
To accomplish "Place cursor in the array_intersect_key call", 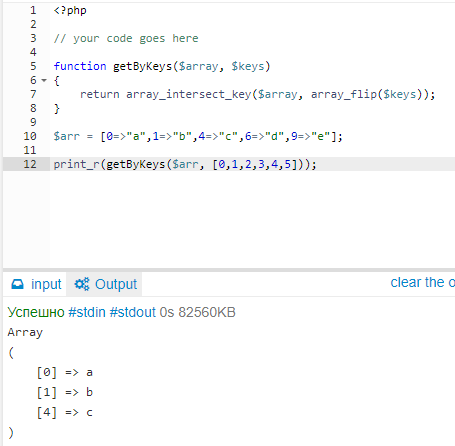I will 189,94.
